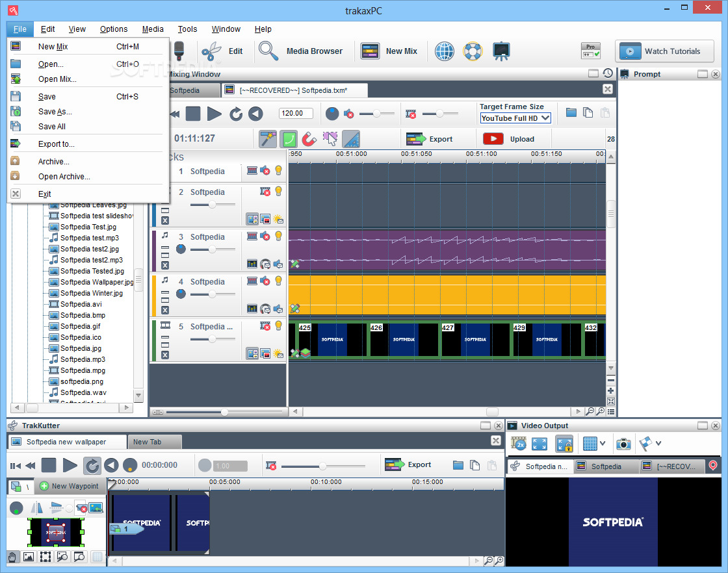The image size is (728, 573).
Task: Click the open folder icon in mix toolbar
Action: (x=571, y=113)
